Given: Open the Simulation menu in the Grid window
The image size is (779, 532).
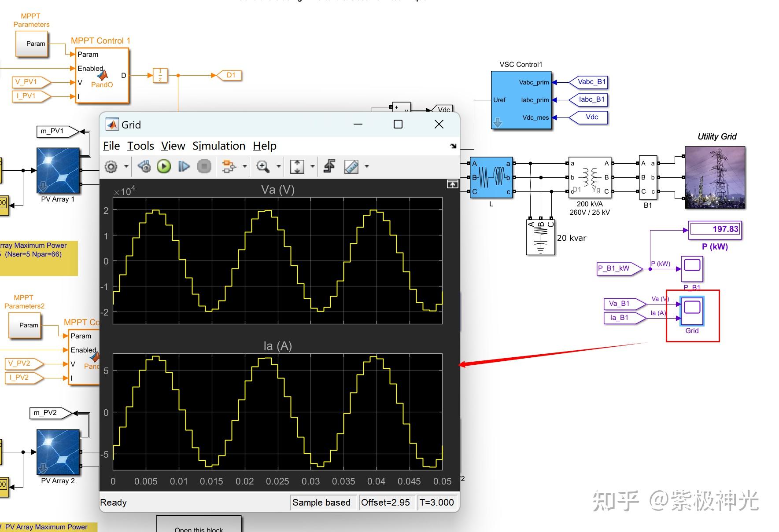Looking at the screenshot, I should 219,146.
